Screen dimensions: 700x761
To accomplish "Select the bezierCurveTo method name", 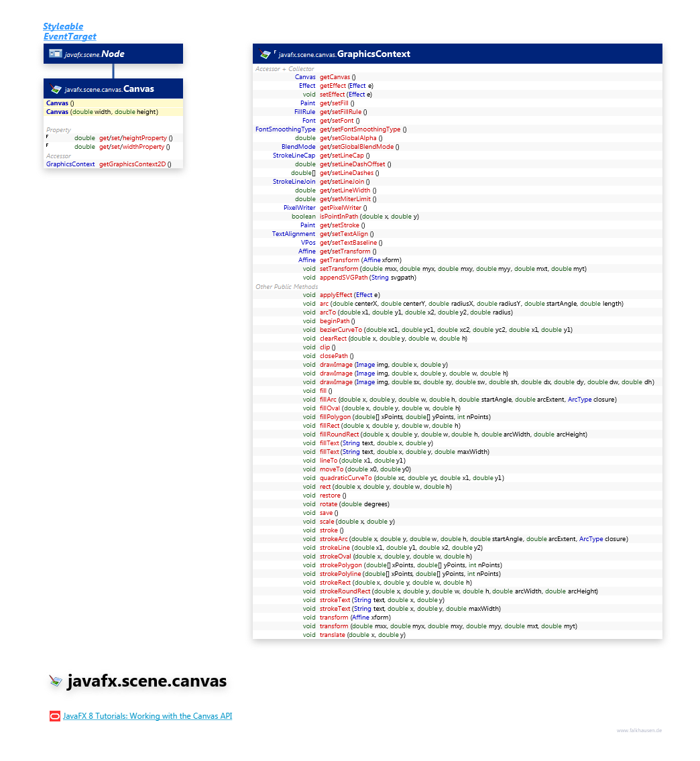I will coord(341,329).
